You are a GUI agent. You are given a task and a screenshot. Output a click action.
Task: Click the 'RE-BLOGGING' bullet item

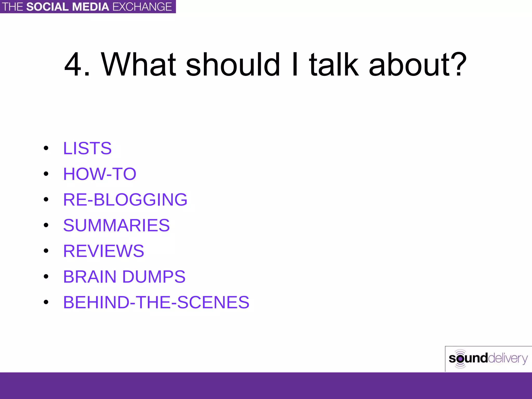125,199
